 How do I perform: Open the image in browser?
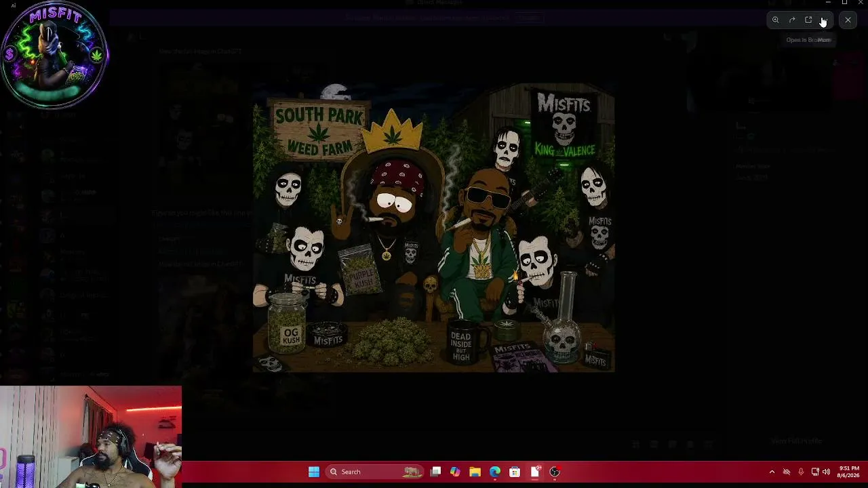tap(808, 20)
